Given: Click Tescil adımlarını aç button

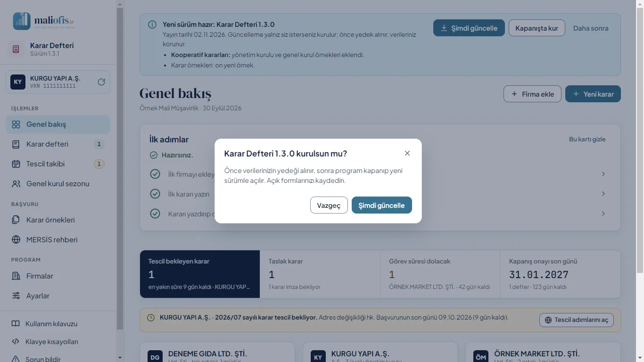Looking at the screenshot, I should [x=577, y=320].
